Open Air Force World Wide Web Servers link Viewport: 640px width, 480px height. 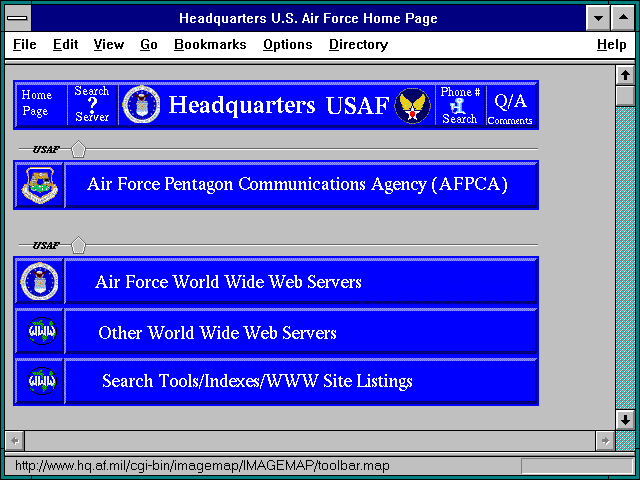click(x=300, y=281)
